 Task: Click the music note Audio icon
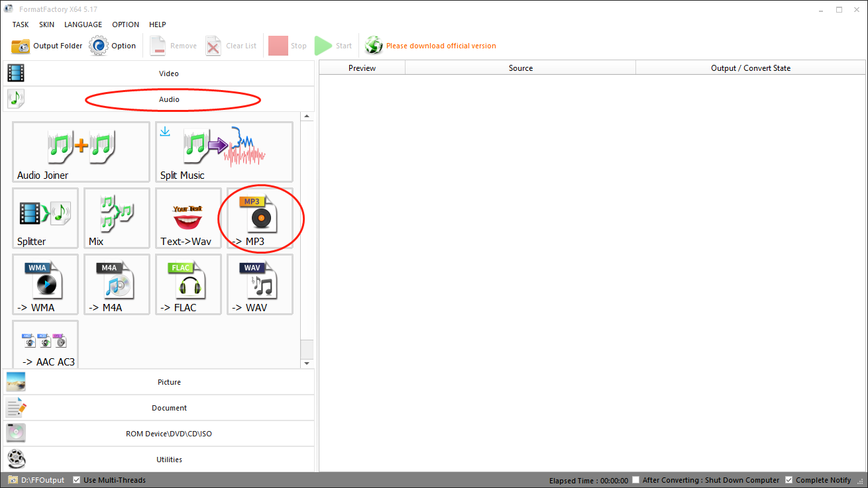(x=16, y=99)
